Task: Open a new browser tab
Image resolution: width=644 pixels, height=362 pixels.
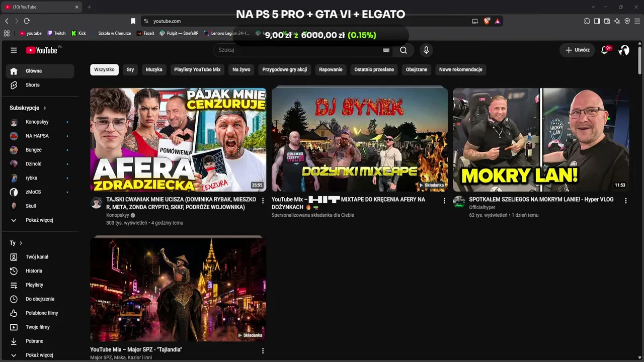Action: pyautogui.click(x=89, y=7)
